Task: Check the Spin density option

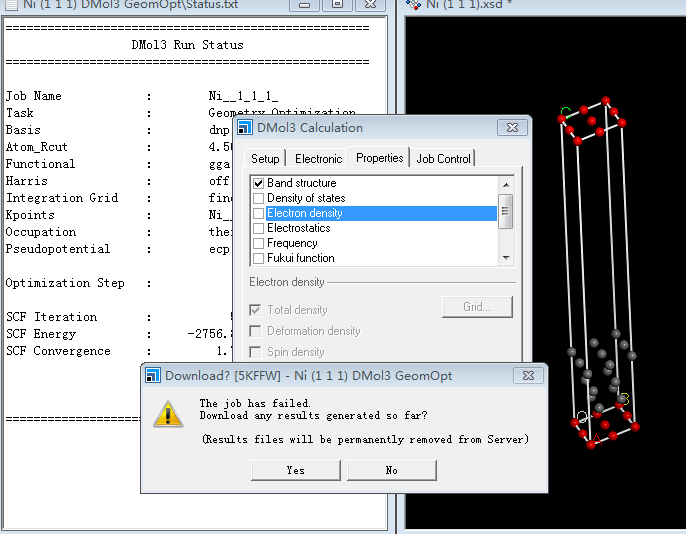Action: (x=255, y=352)
